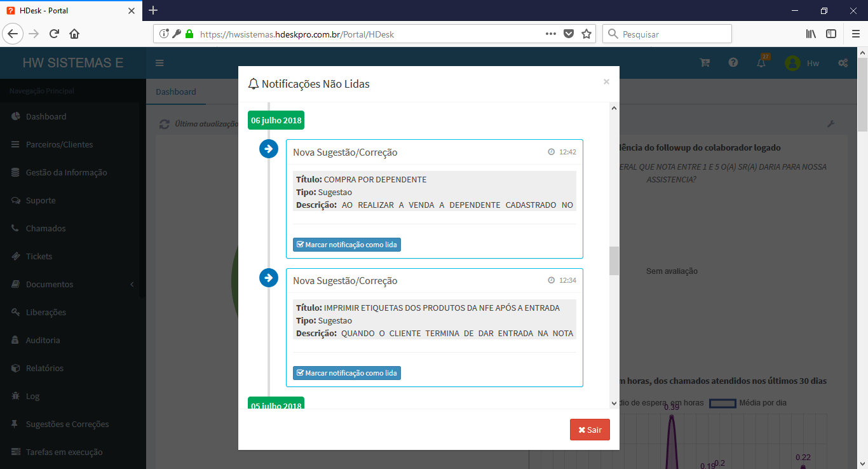868x469 pixels.
Task: Open browser library icon
Action: click(x=811, y=34)
